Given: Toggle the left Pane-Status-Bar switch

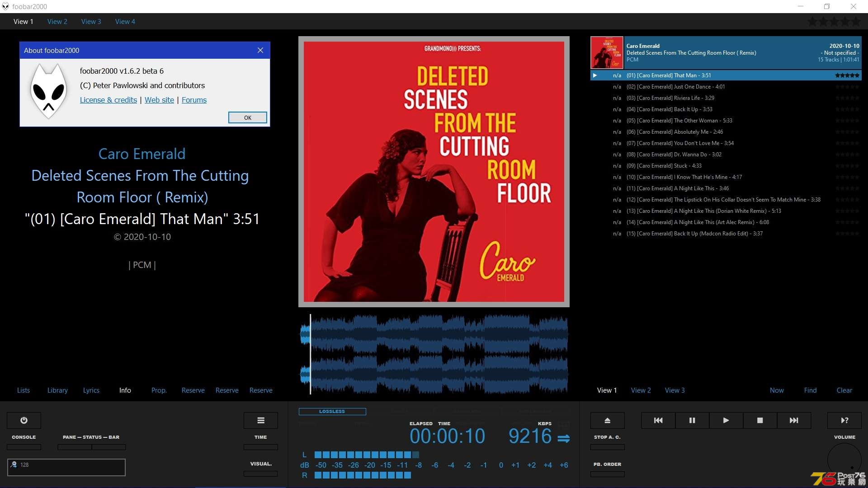Looking at the screenshot, I should pyautogui.click(x=75, y=447).
